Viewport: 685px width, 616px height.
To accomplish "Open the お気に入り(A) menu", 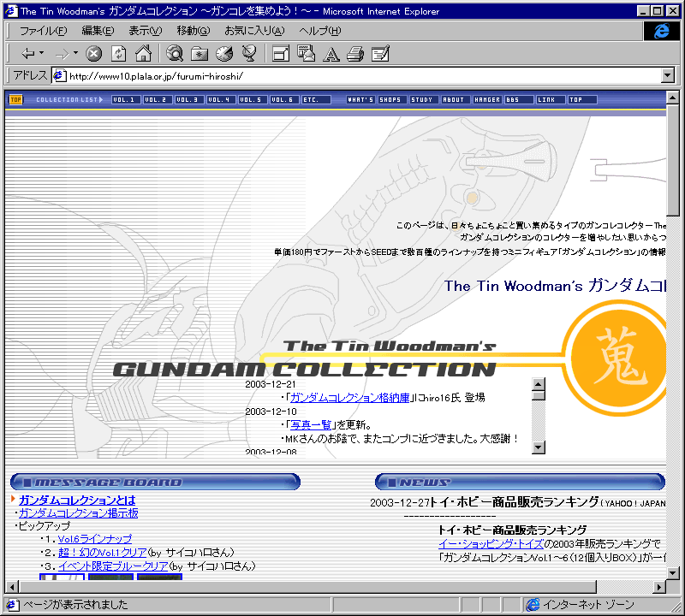I will [x=254, y=31].
